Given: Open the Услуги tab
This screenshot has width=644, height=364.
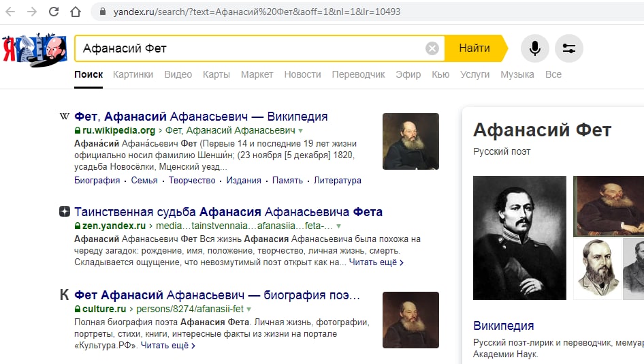Looking at the screenshot, I should click(474, 74).
